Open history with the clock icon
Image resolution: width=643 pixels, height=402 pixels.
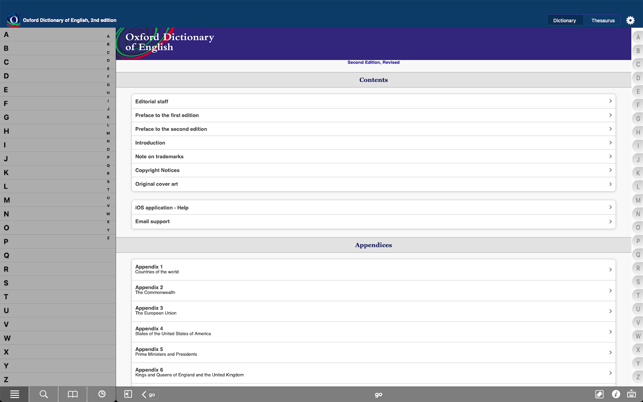[102, 394]
